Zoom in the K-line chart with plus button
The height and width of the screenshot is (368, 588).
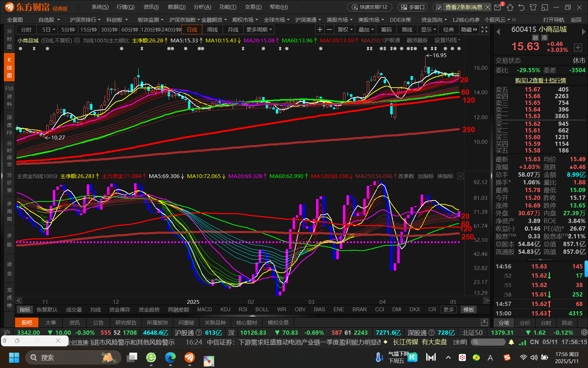(x=320, y=30)
